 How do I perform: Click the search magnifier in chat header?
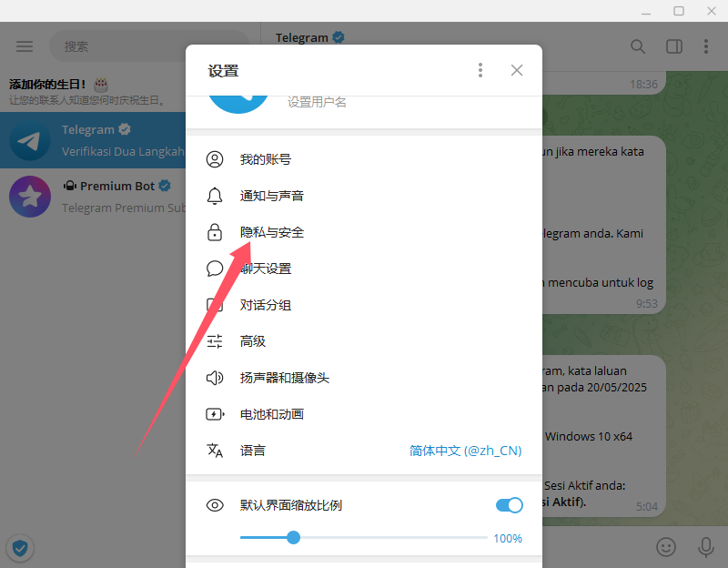tap(638, 46)
